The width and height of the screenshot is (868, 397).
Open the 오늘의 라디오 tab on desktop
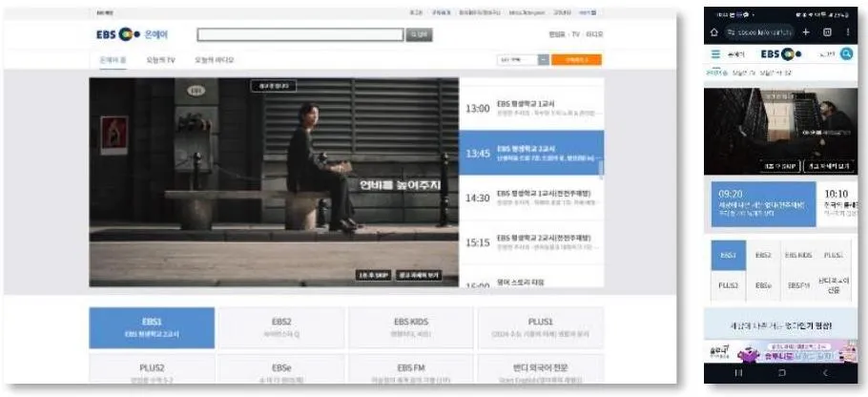point(215,60)
